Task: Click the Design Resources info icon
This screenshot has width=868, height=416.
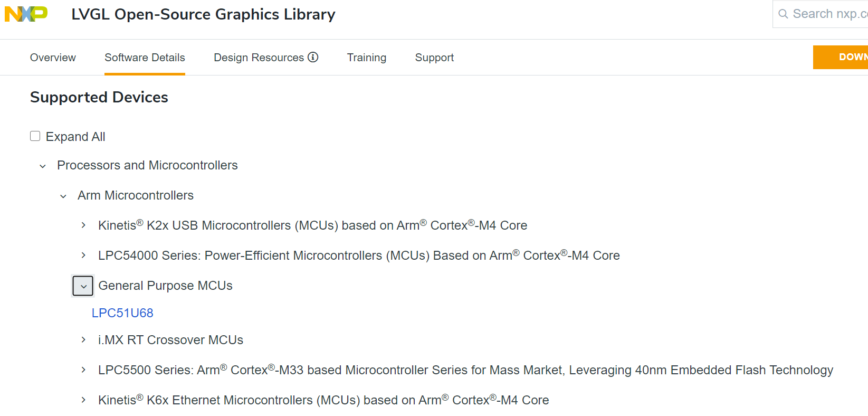Action: (x=313, y=57)
